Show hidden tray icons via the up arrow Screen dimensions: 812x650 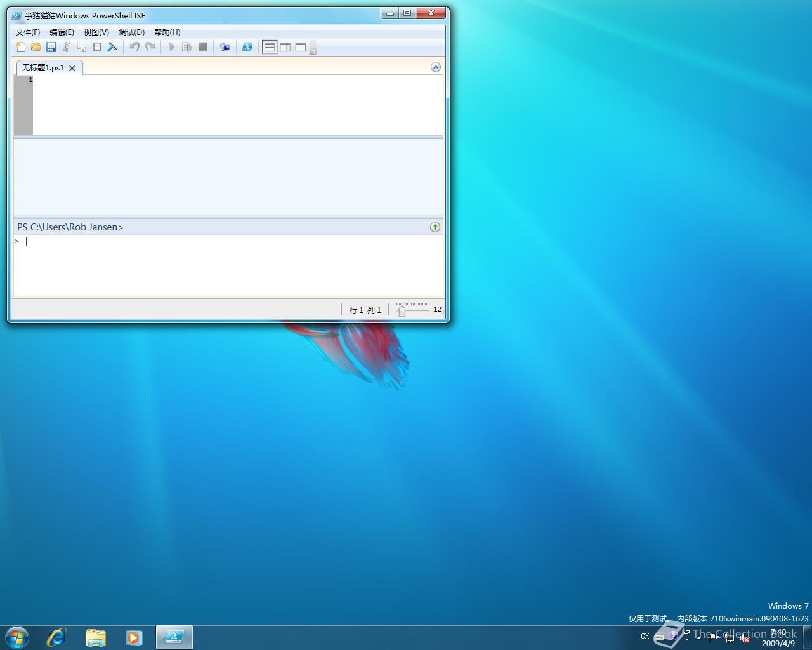click(698, 637)
